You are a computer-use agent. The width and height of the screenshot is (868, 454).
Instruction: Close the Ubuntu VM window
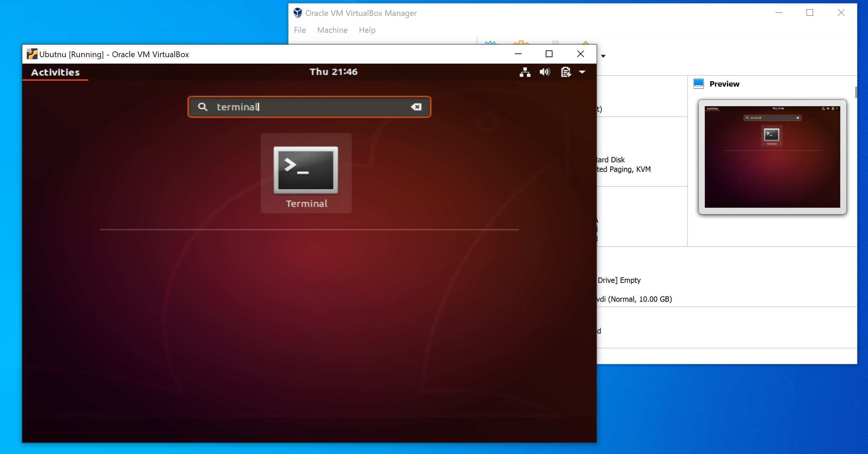(x=580, y=54)
